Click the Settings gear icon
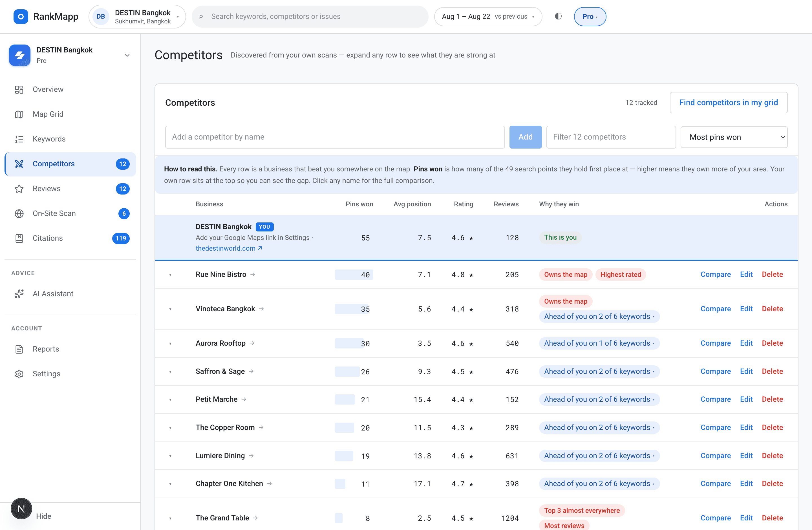The image size is (812, 530). pos(19,374)
